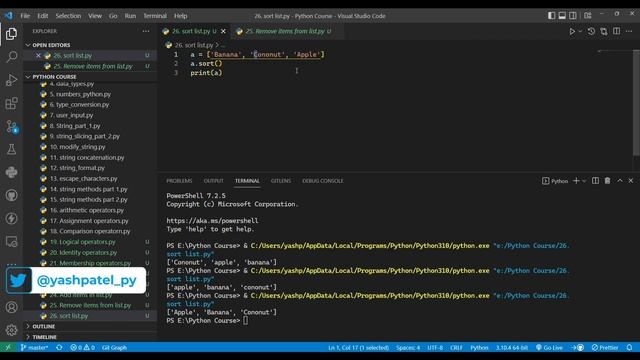Open the new terminal launch profile dropdown
Screen dimensions: 640x360
coord(584,180)
